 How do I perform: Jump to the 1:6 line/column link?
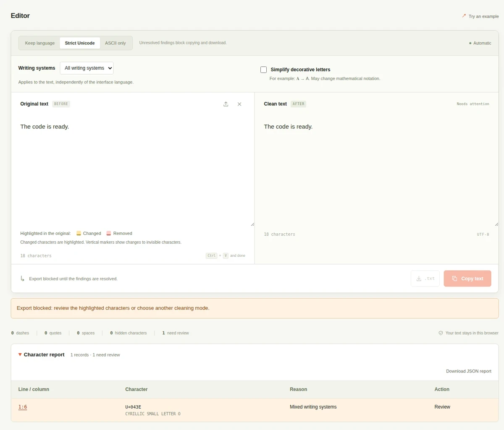click(23, 407)
